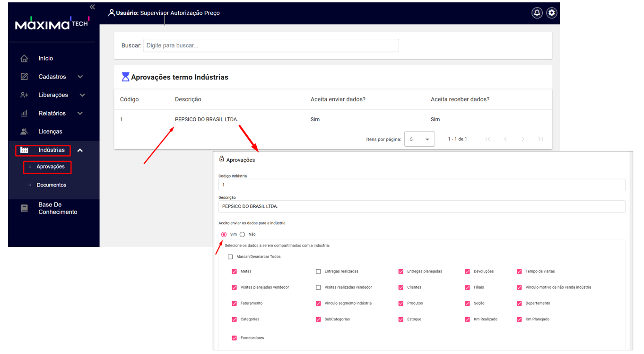Click the Relatórios bar chart icon
This screenshot has height=354, width=644.
(x=24, y=114)
